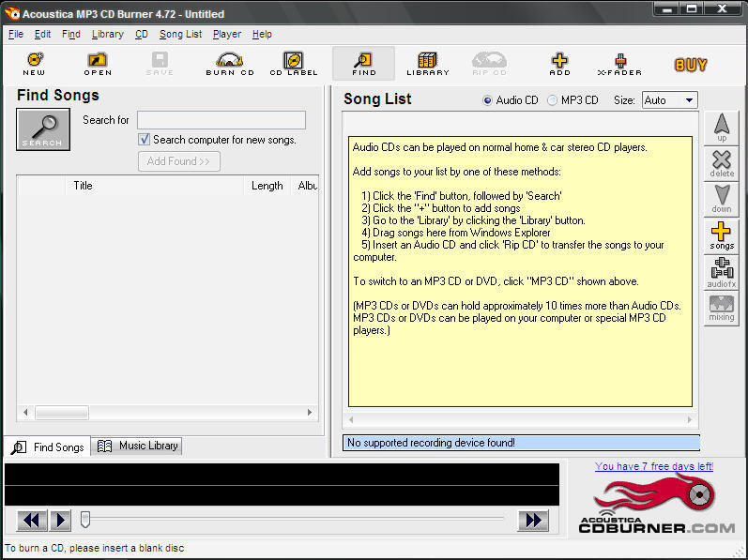The width and height of the screenshot is (748, 560).
Task: Open the Library menu
Action: pos(108,35)
